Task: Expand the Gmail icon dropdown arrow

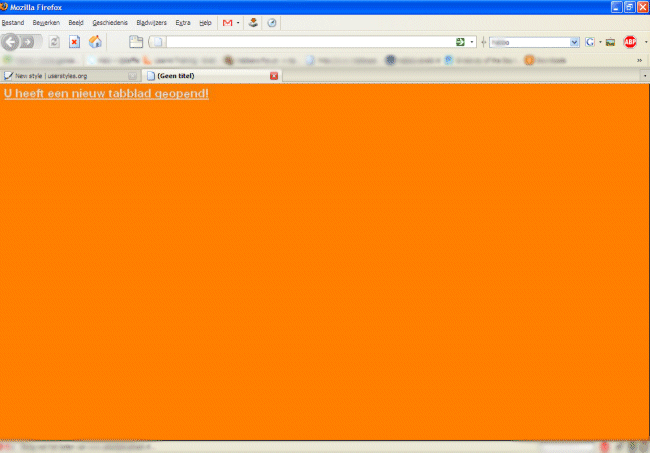Action: [238, 23]
